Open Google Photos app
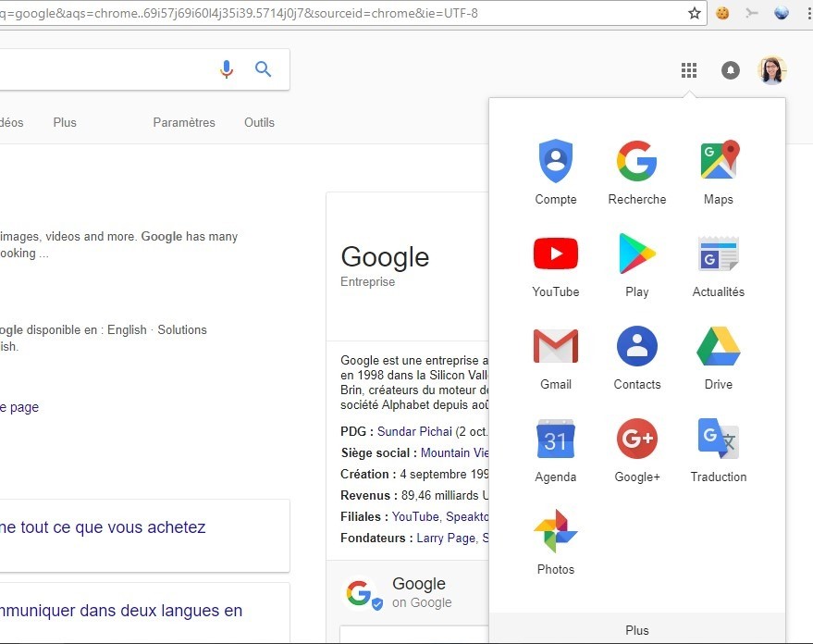Screen dimensions: 813x644 click(555, 532)
